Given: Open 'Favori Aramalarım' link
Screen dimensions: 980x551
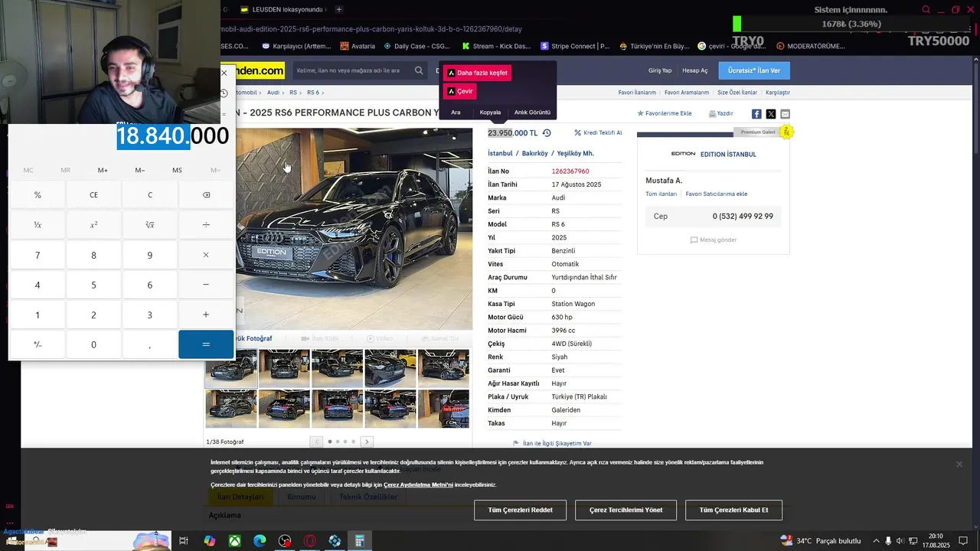Looking at the screenshot, I should tap(687, 93).
